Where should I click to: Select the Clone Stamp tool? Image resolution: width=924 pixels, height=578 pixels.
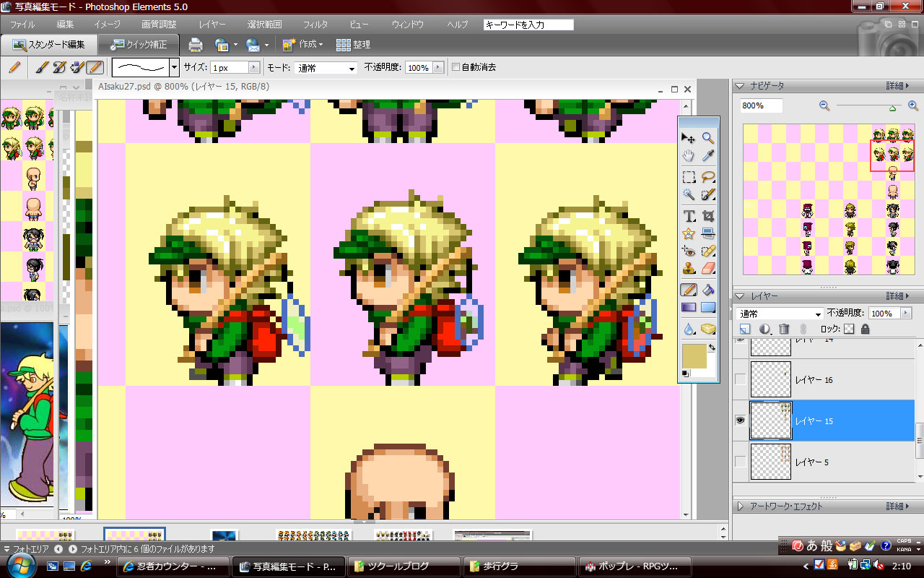pos(689,269)
